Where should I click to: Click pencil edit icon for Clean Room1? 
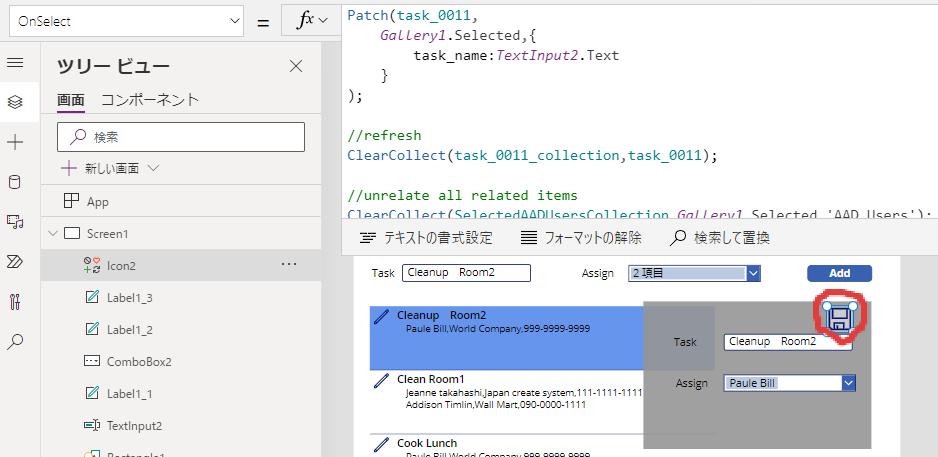[x=380, y=381]
